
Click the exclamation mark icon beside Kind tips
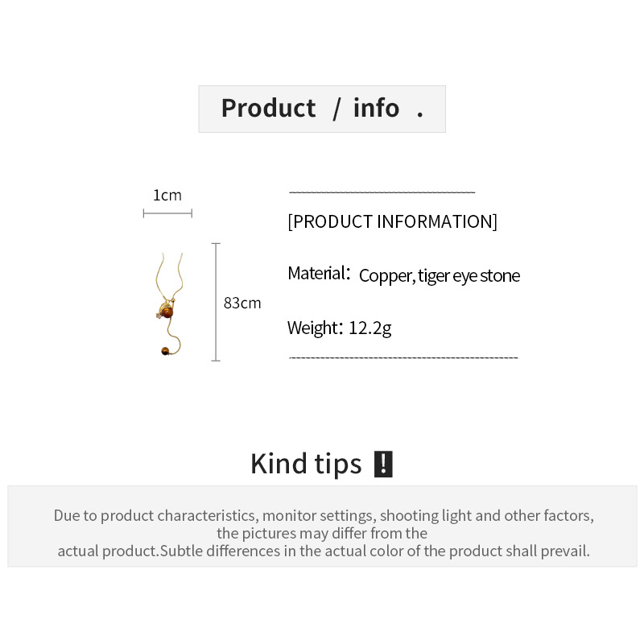tap(383, 464)
